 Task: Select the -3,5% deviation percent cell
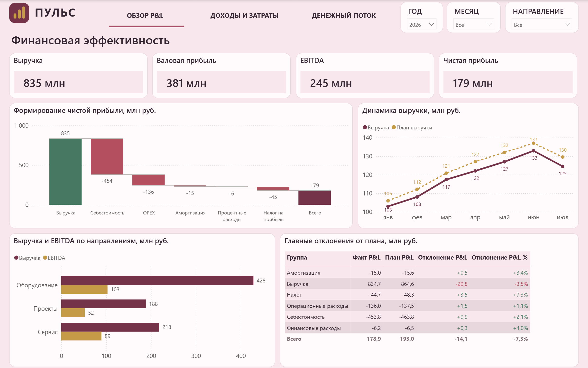pyautogui.click(x=521, y=284)
